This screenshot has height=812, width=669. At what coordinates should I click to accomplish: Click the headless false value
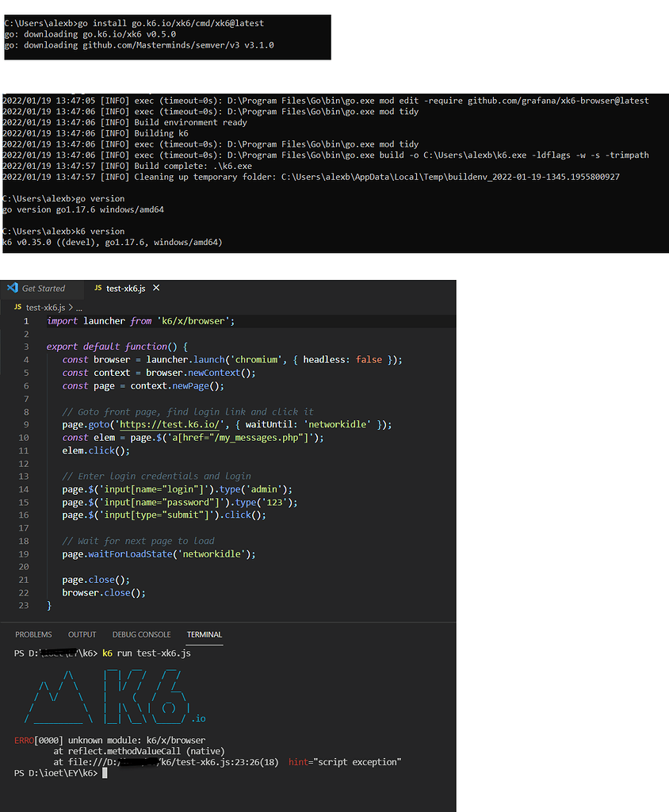click(369, 359)
